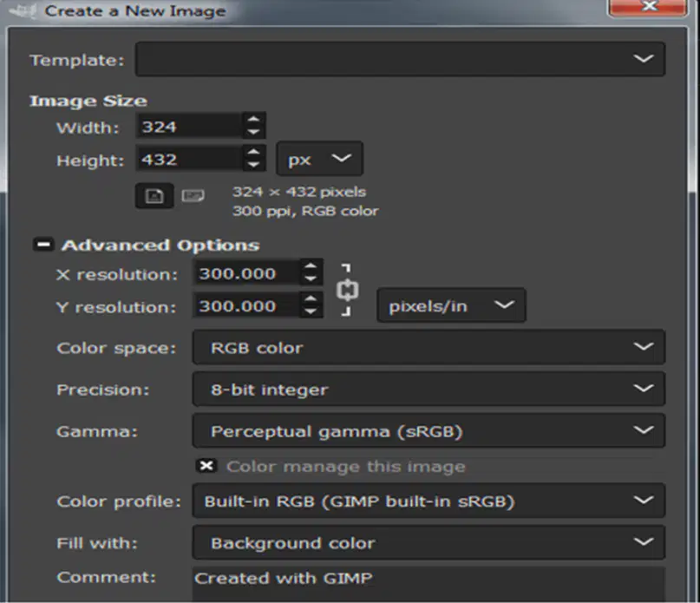
Task: Click the Height: label
Action: coord(90,161)
